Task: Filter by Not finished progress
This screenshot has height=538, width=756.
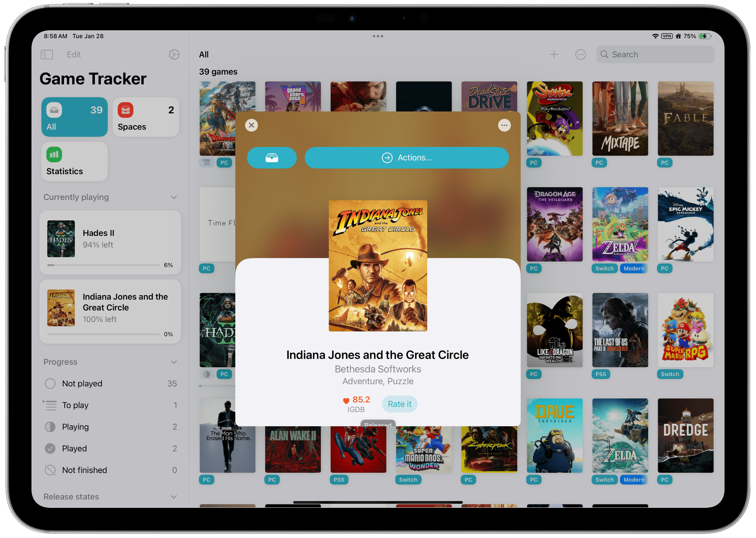Action: click(110, 470)
